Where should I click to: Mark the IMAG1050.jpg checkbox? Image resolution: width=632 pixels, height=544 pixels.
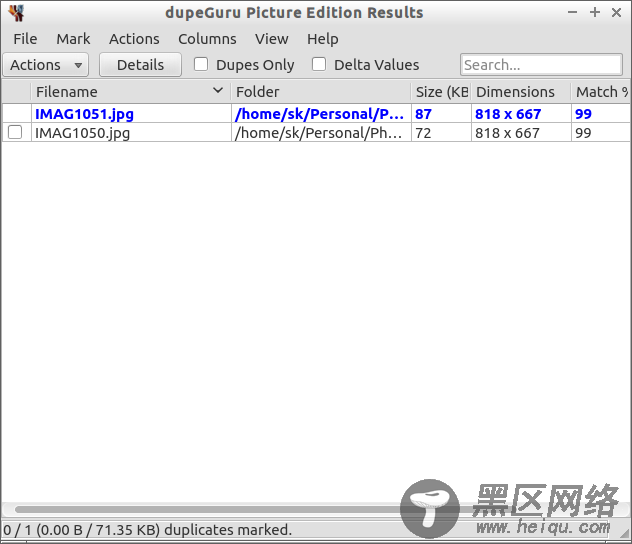[15, 132]
